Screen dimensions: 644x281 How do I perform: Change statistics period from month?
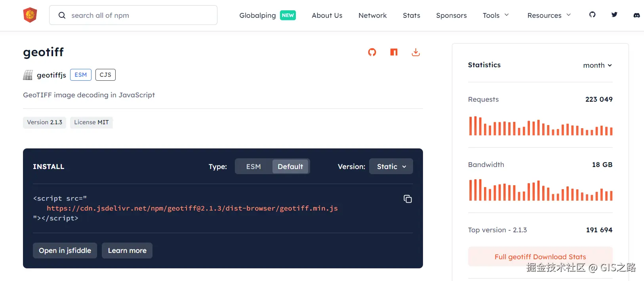tap(597, 65)
